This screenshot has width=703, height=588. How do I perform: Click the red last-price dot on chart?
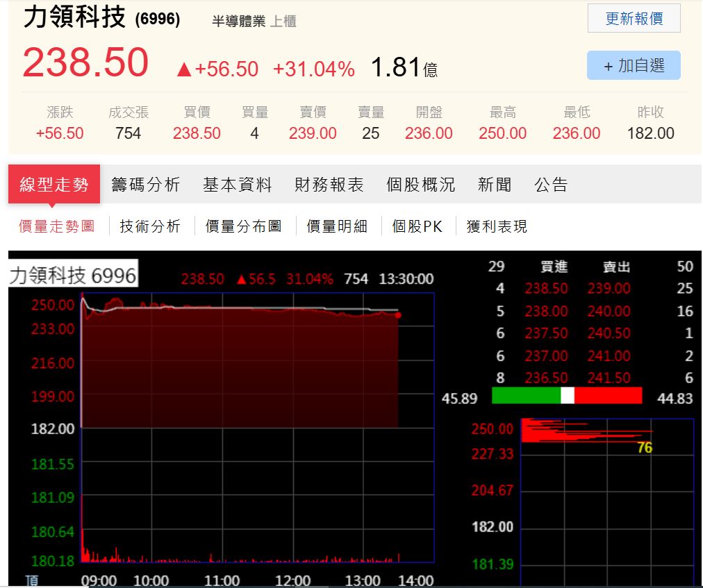point(398,315)
